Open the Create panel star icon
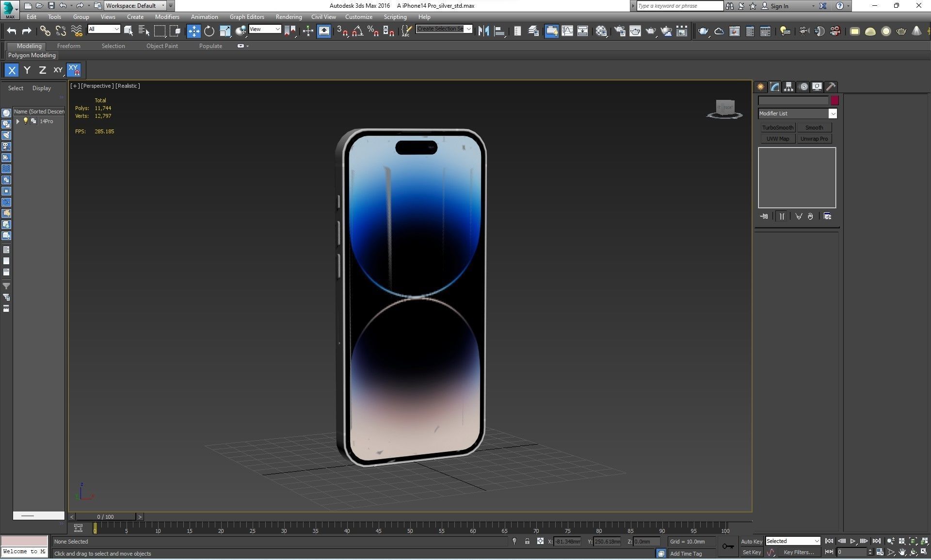 click(x=760, y=87)
